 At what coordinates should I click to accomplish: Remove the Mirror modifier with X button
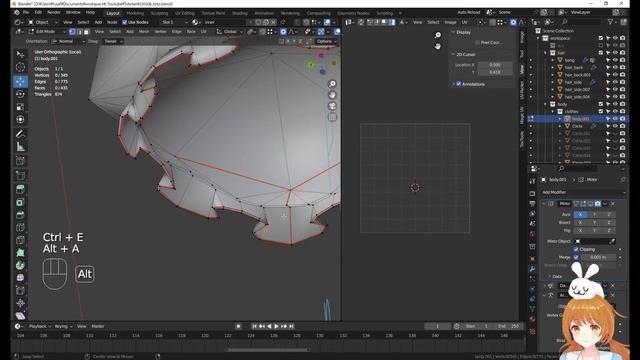pos(613,203)
